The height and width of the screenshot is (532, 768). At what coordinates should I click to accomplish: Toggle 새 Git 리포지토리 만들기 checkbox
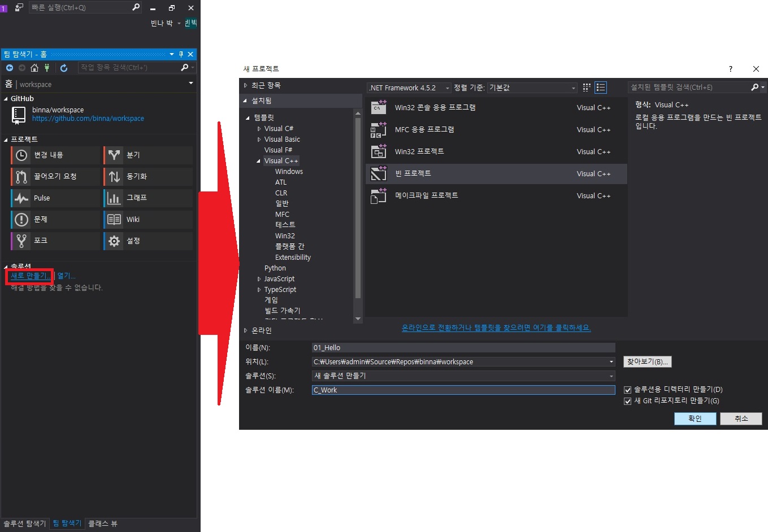pos(627,401)
